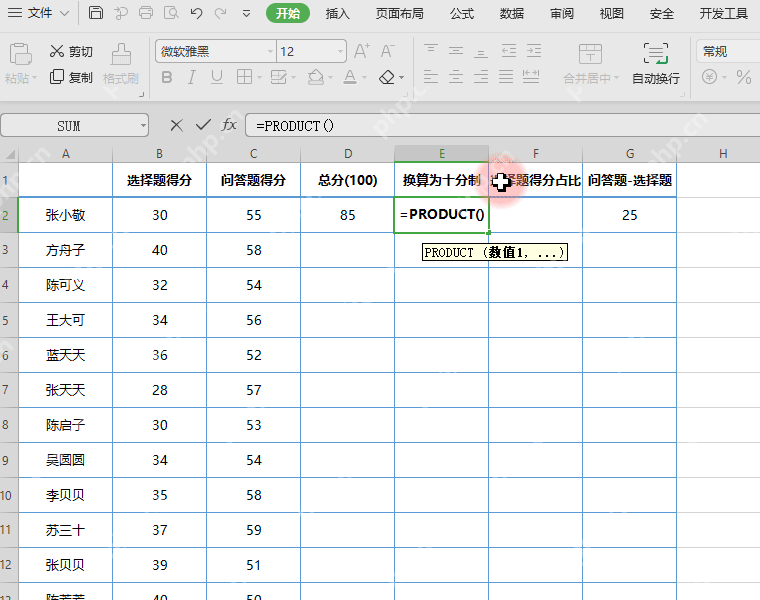Undo the last action
Viewport: 760px width, 600px height.
coord(196,13)
